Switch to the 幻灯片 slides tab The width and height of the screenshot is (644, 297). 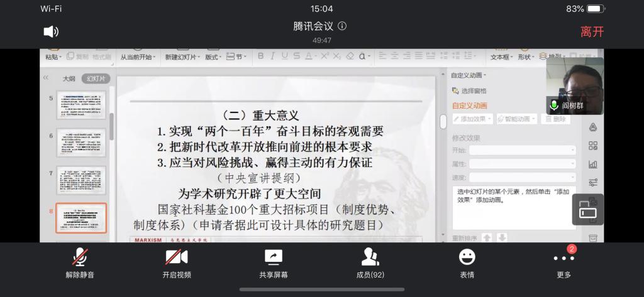pyautogui.click(x=96, y=78)
